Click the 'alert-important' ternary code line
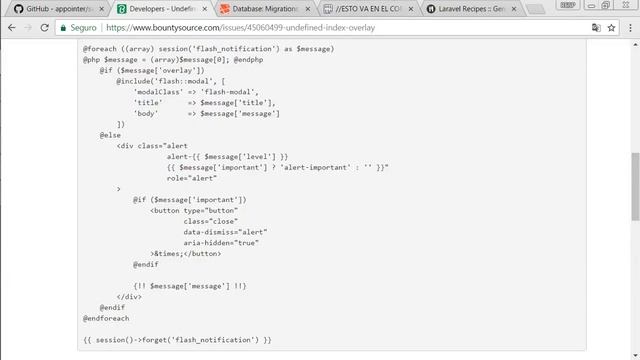 tap(278, 167)
